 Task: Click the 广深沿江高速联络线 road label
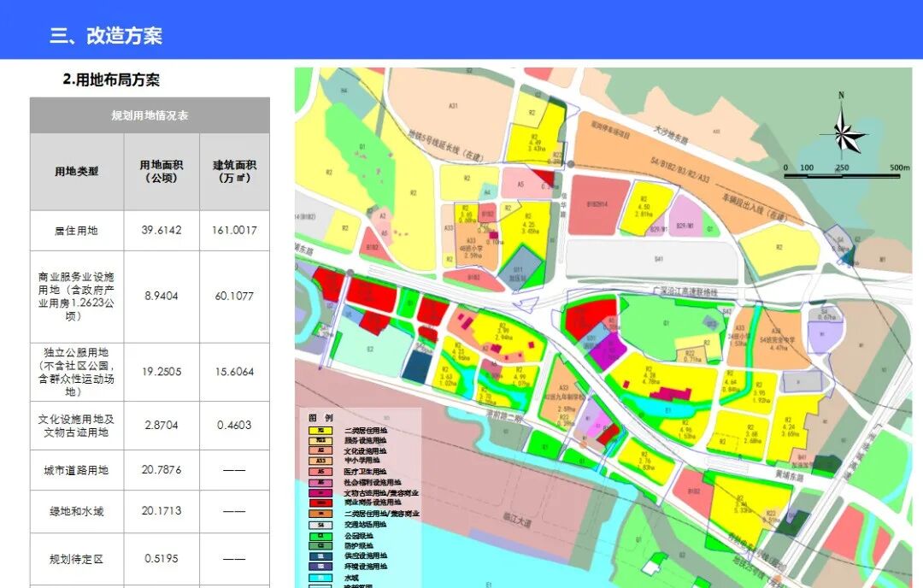click(x=685, y=291)
